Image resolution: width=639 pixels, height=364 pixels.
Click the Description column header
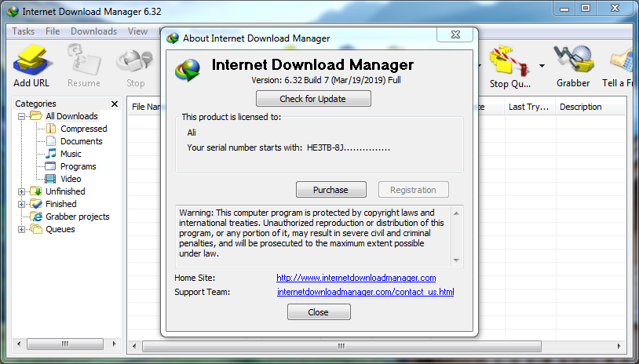(590, 107)
